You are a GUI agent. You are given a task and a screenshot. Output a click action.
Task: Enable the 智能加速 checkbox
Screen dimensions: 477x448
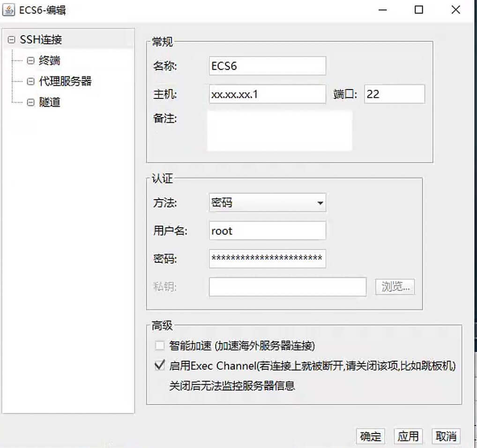tap(160, 346)
